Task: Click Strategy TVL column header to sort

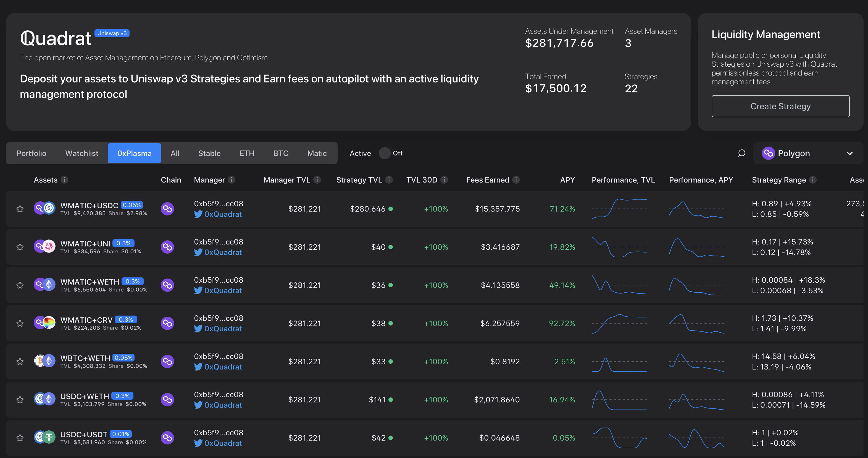Action: [359, 180]
